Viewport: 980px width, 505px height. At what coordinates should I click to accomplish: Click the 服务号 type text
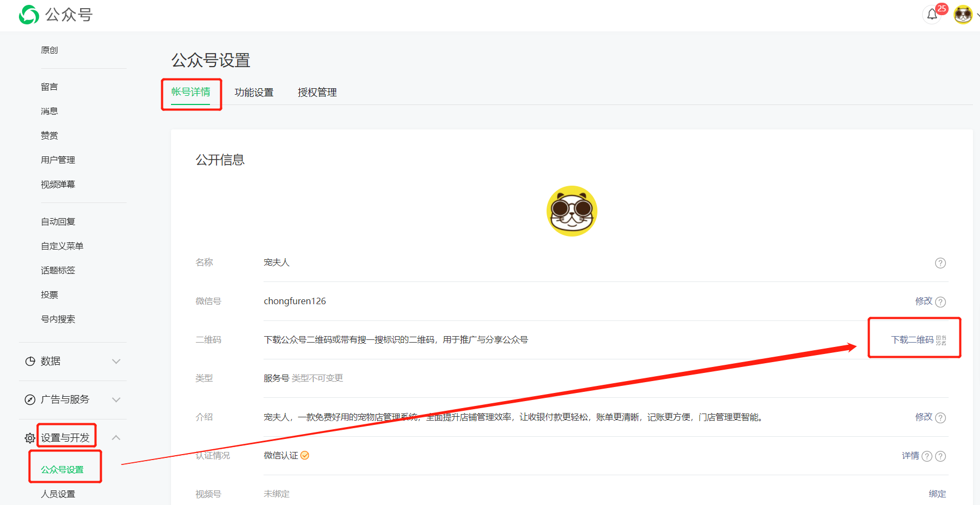(277, 378)
